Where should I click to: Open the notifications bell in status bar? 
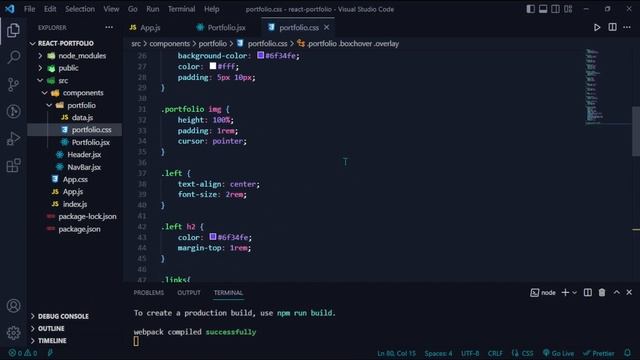click(x=627, y=353)
